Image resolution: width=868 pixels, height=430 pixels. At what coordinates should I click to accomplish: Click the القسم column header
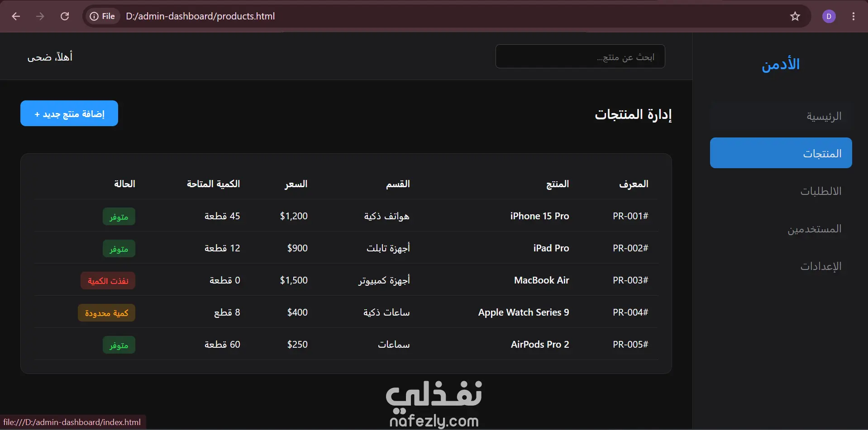pos(398,184)
